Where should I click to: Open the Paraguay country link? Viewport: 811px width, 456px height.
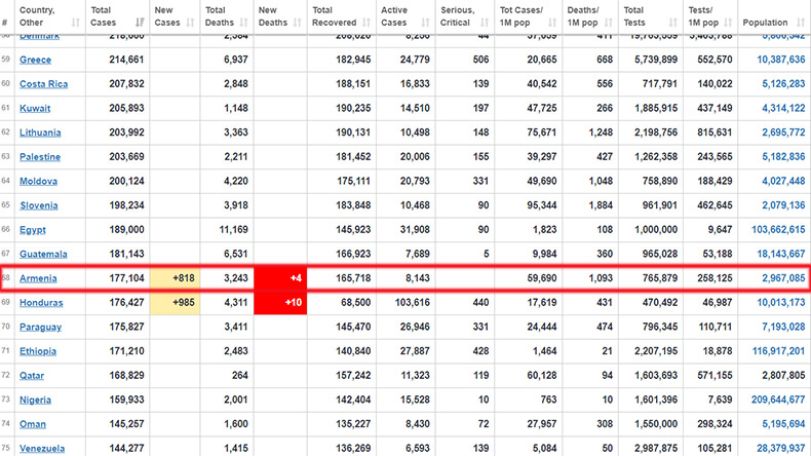40,327
